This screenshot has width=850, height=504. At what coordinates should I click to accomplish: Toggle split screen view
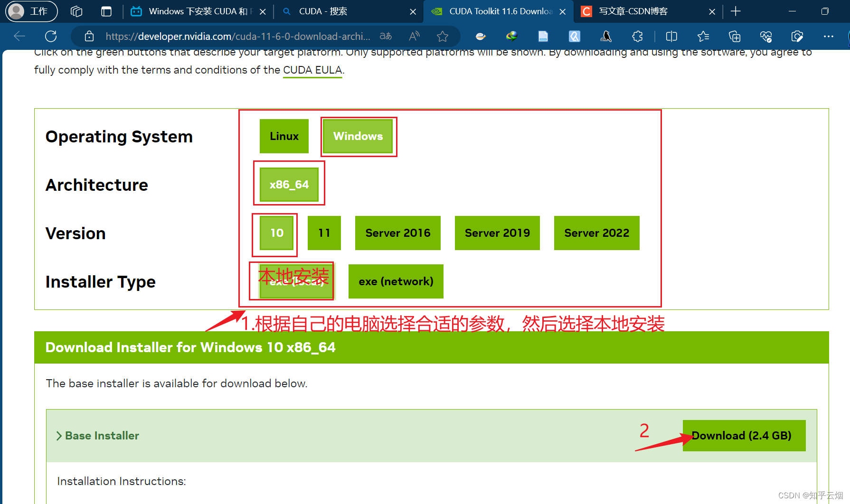pos(671,36)
